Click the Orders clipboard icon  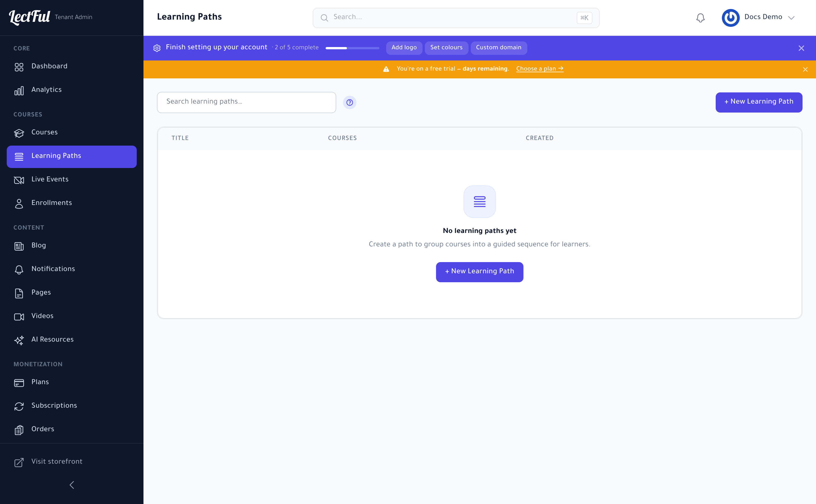(x=19, y=430)
